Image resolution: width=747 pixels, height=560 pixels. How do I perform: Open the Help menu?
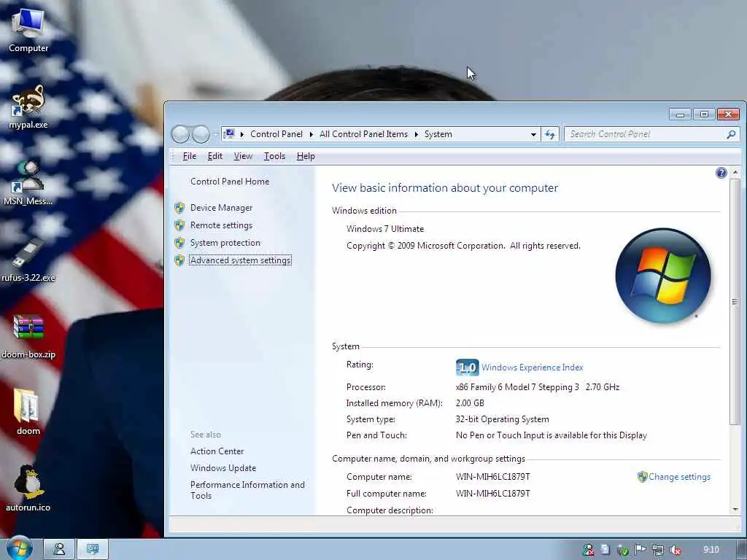coord(306,156)
